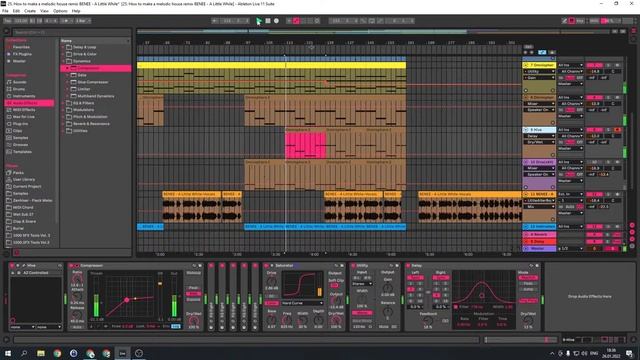Open the View menu
Screen dimensions: 640x360
click(x=44, y=11)
